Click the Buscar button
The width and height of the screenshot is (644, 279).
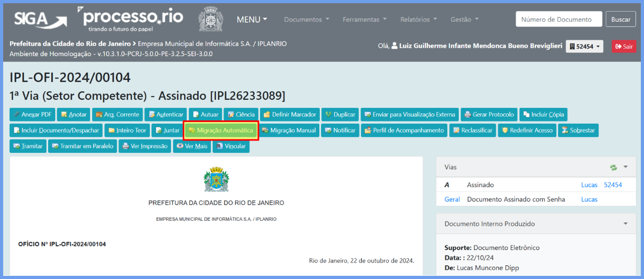pos(620,20)
